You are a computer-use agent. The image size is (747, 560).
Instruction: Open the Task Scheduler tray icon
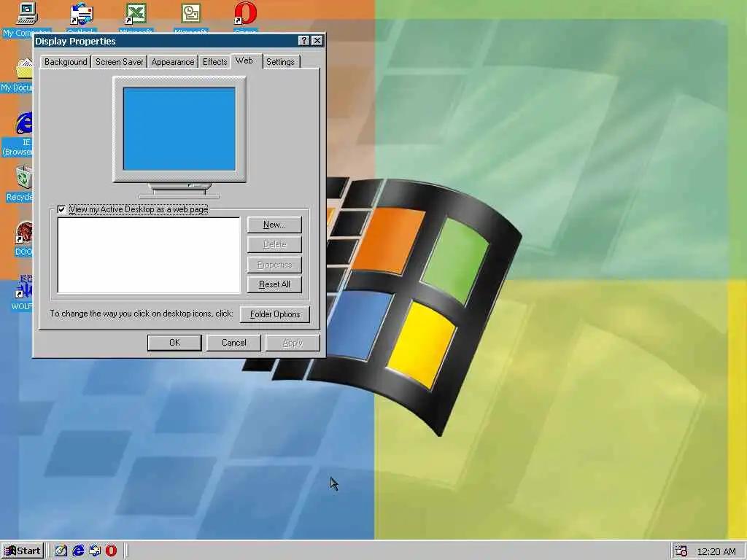point(681,551)
